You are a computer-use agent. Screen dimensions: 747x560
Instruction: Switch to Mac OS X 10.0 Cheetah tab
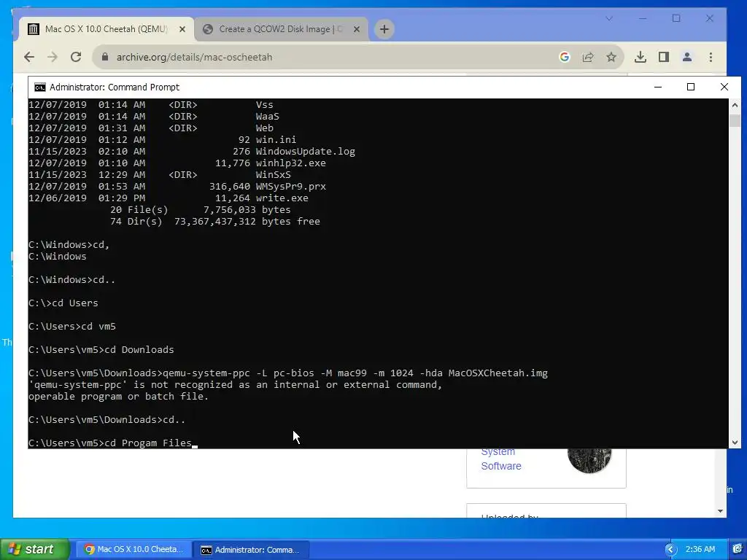pos(107,29)
